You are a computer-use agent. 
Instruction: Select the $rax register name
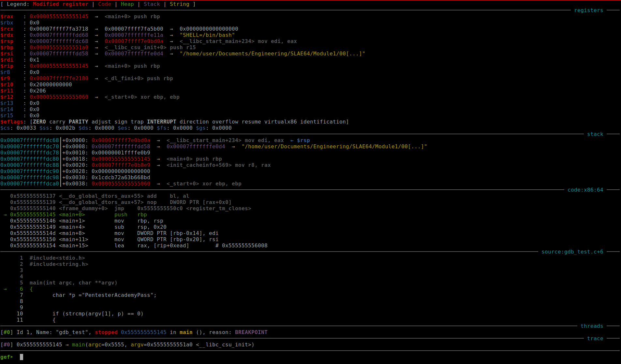(x=7, y=17)
